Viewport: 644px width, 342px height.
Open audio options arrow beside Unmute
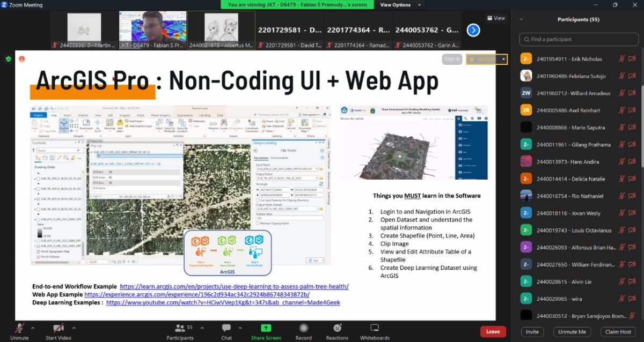tap(33, 328)
